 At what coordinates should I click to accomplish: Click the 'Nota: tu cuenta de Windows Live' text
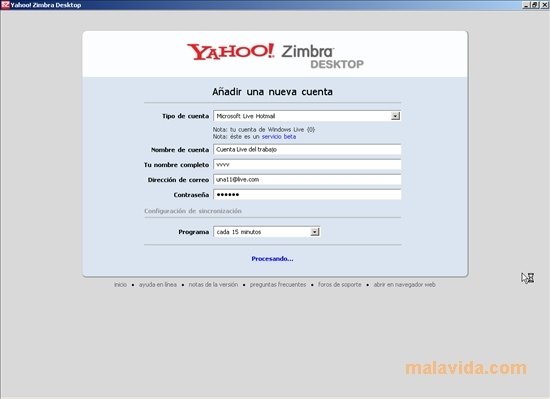click(264, 129)
